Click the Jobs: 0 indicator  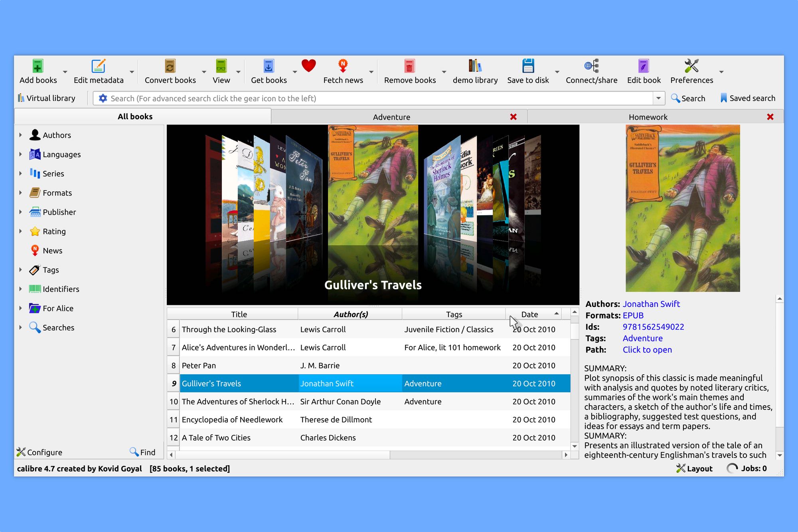tap(747, 469)
